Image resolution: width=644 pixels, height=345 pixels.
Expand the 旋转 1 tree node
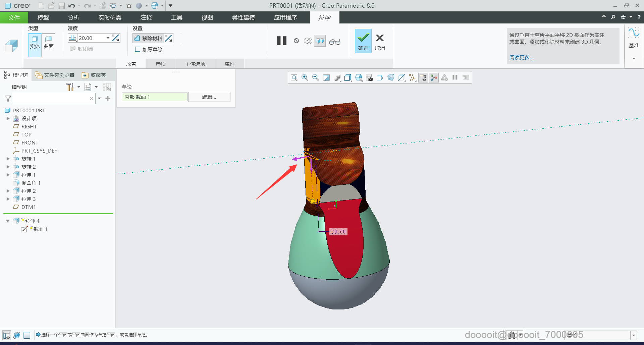(x=8, y=159)
